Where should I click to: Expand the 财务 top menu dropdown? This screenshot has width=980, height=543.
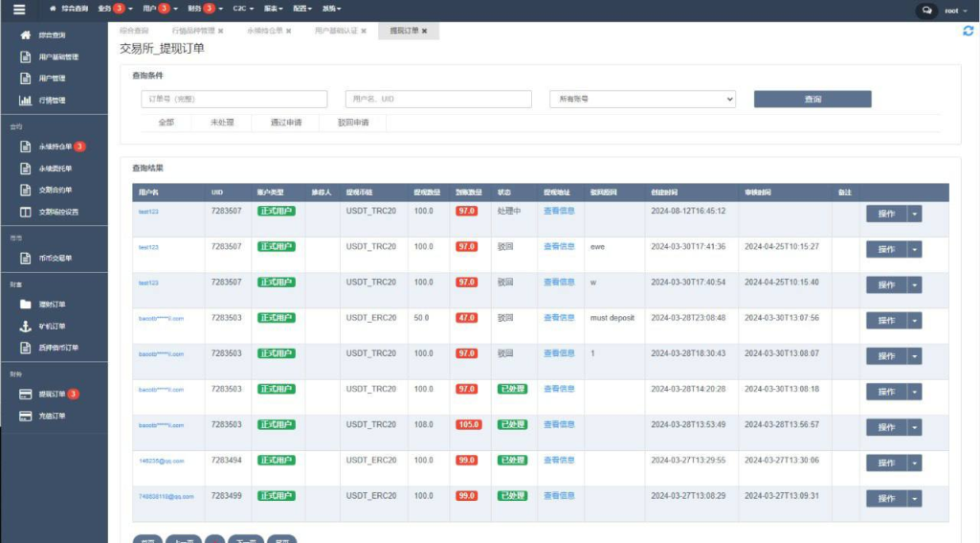point(205,9)
